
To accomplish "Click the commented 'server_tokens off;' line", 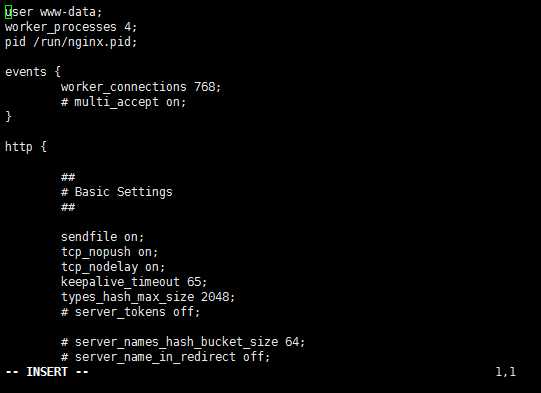I will coord(130,312).
